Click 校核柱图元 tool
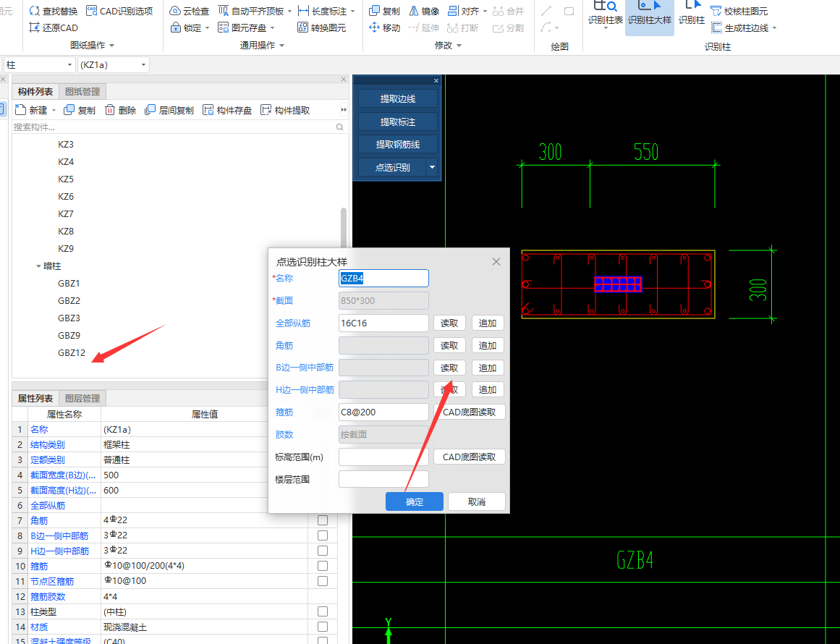This screenshot has height=644, width=840. pyautogui.click(x=739, y=11)
